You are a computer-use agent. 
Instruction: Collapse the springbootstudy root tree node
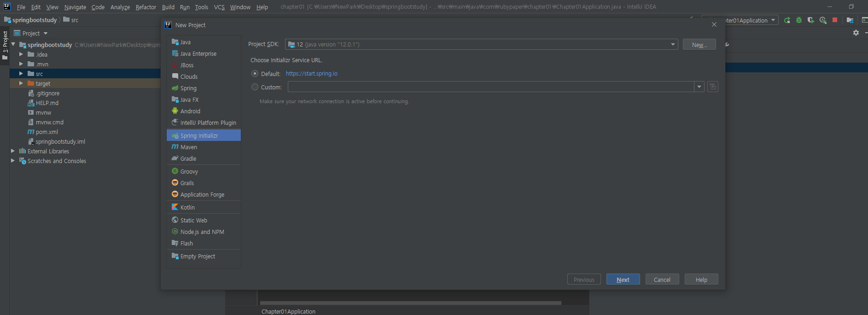[x=13, y=45]
